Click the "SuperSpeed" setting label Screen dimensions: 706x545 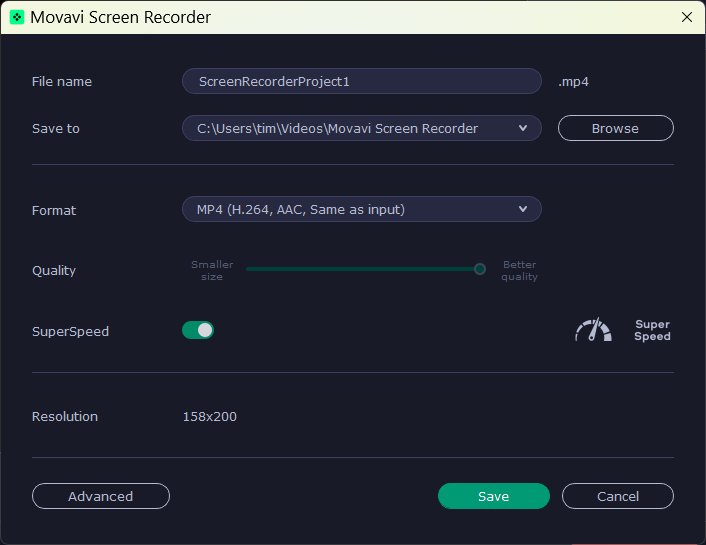pos(70,332)
